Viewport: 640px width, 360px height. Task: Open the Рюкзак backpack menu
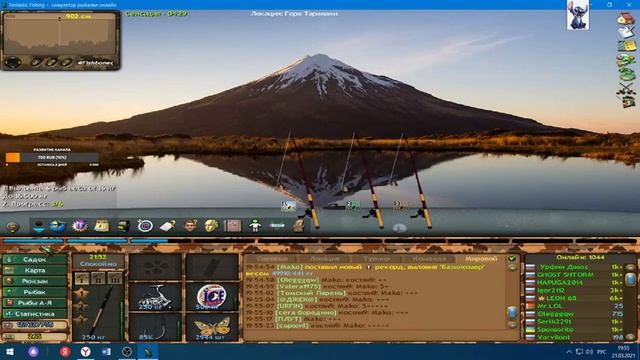34,281
